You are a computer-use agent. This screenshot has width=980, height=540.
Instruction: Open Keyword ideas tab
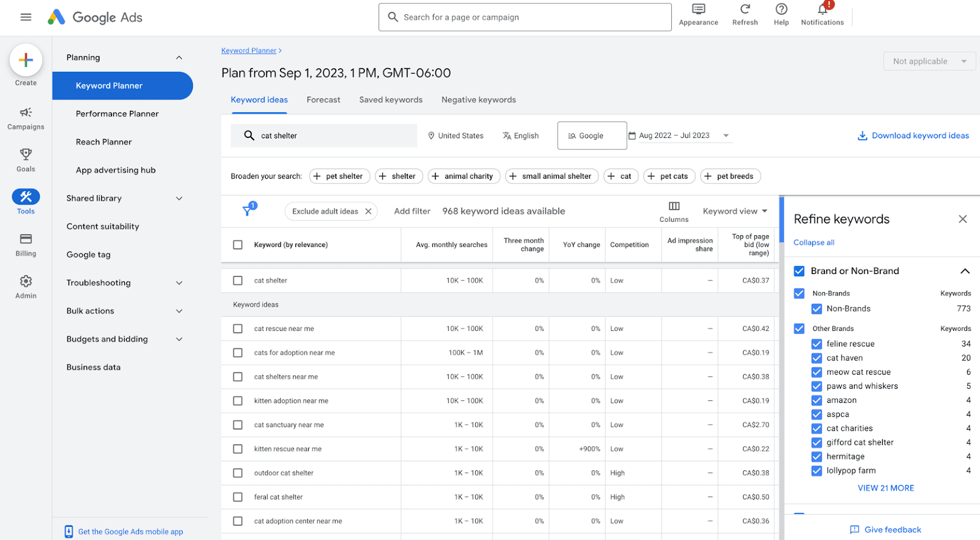pyautogui.click(x=259, y=100)
